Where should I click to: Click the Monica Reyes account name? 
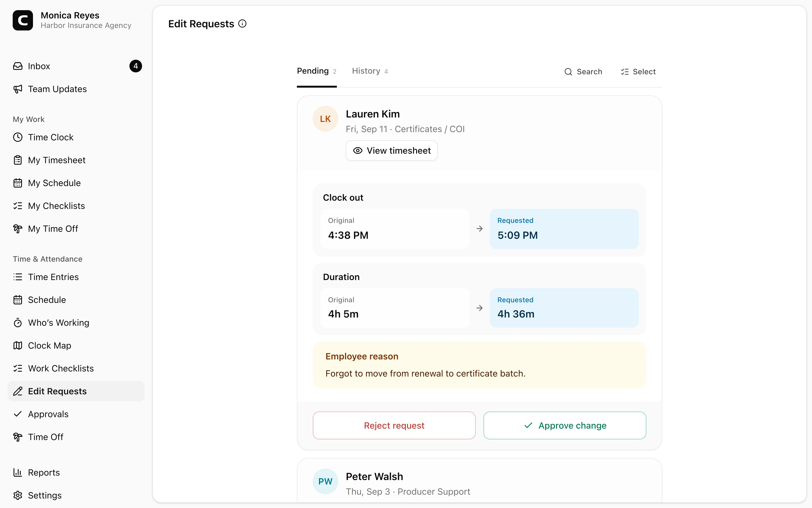(x=70, y=15)
